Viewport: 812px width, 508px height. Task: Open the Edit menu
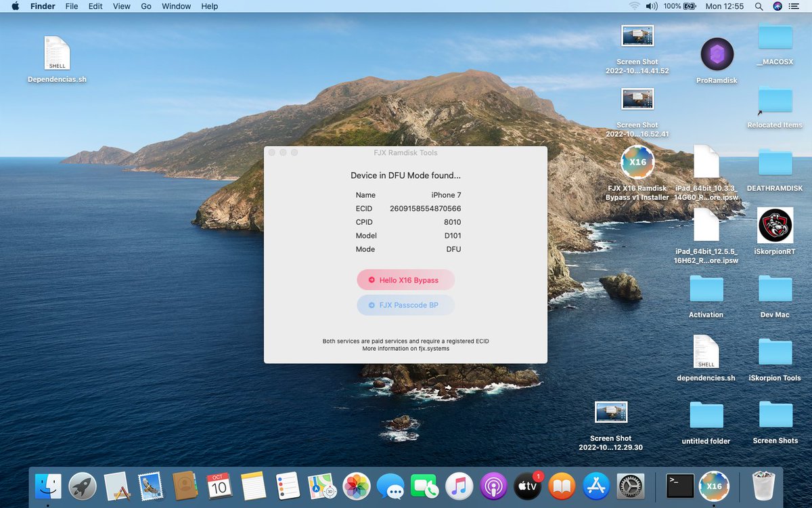point(95,6)
